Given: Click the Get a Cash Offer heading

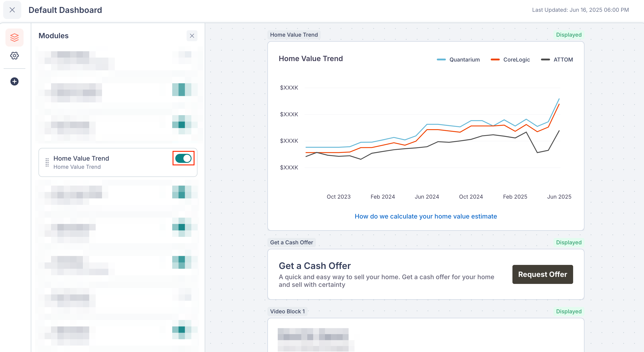Looking at the screenshot, I should (315, 266).
